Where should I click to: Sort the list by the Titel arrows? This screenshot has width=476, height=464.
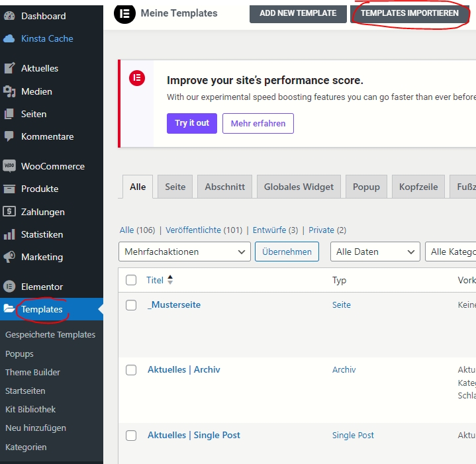(170, 280)
